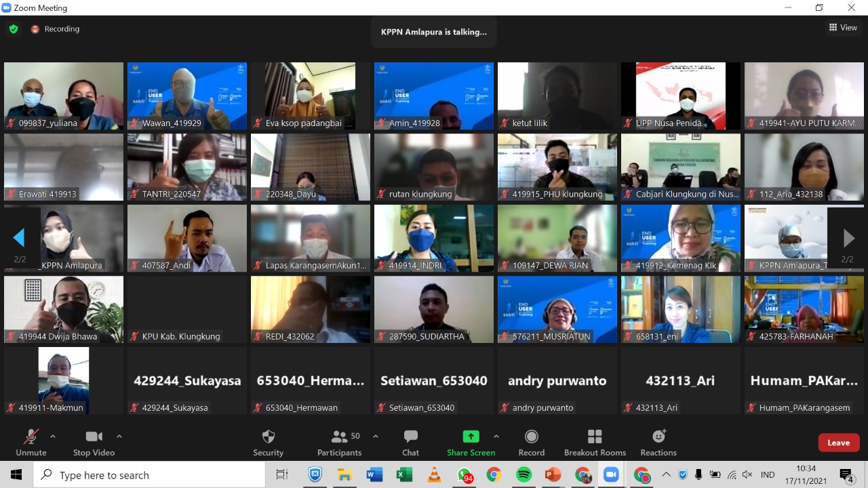The height and width of the screenshot is (488, 868).
Task: Open the Participants panel
Action: coord(340,442)
